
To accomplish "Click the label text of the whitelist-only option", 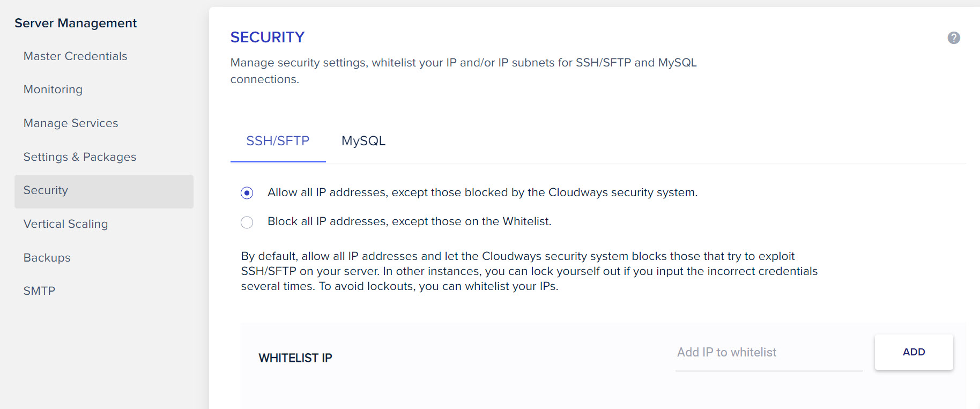I will coord(409,221).
